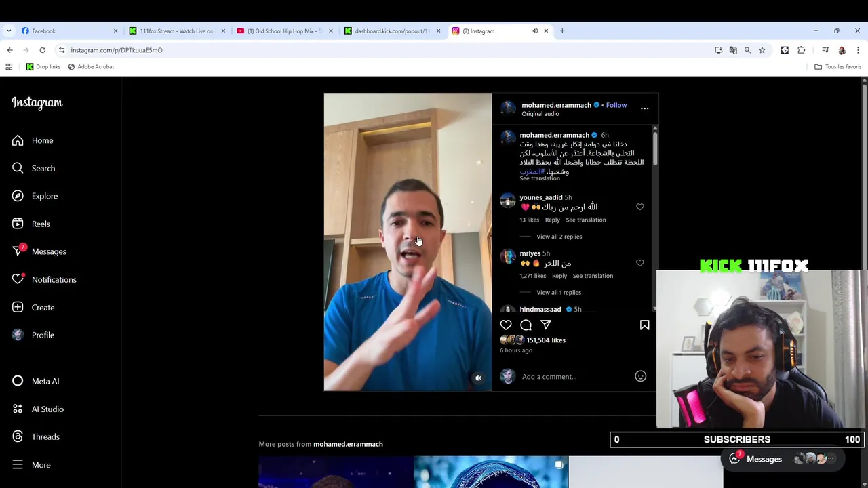Open a new browser tab
Viewport: 868px width, 488px height.
(562, 30)
